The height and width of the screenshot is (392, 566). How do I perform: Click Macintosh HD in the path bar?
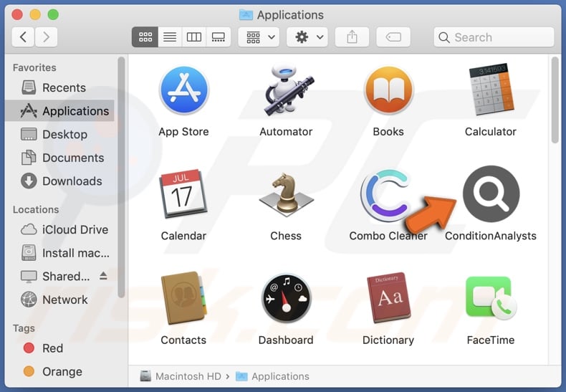[181, 376]
